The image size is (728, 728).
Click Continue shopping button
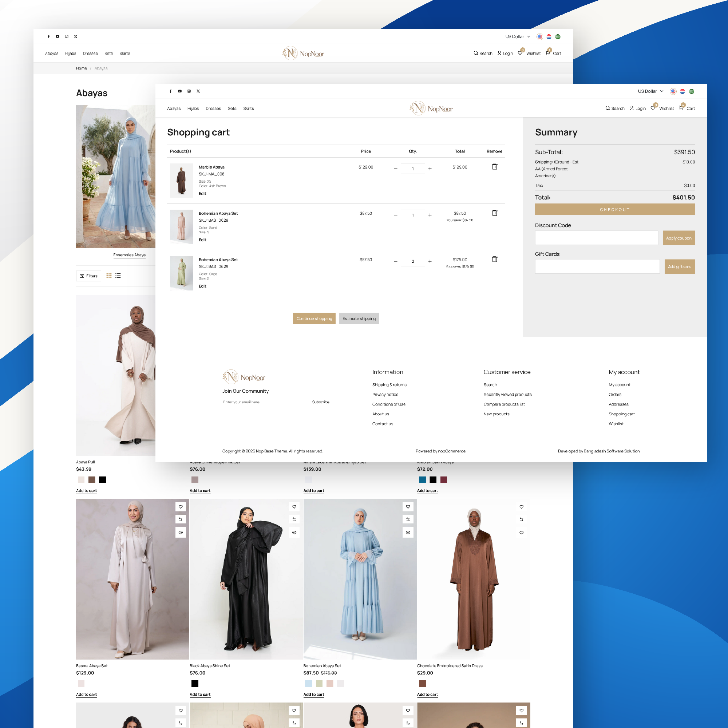[314, 318]
